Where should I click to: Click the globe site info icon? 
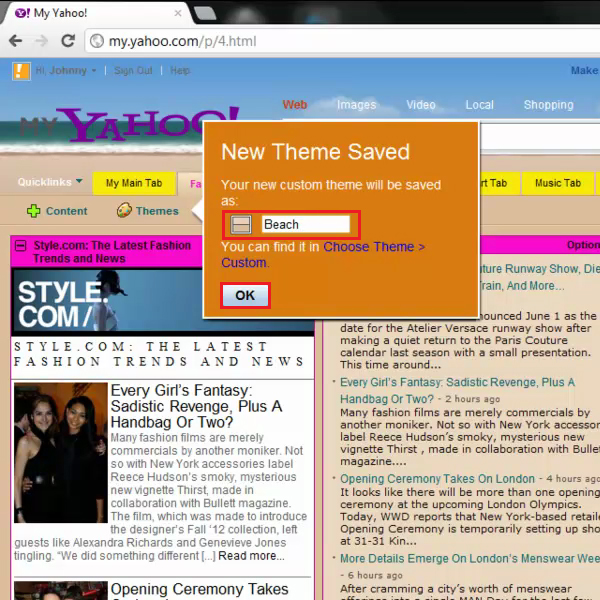tap(97, 41)
